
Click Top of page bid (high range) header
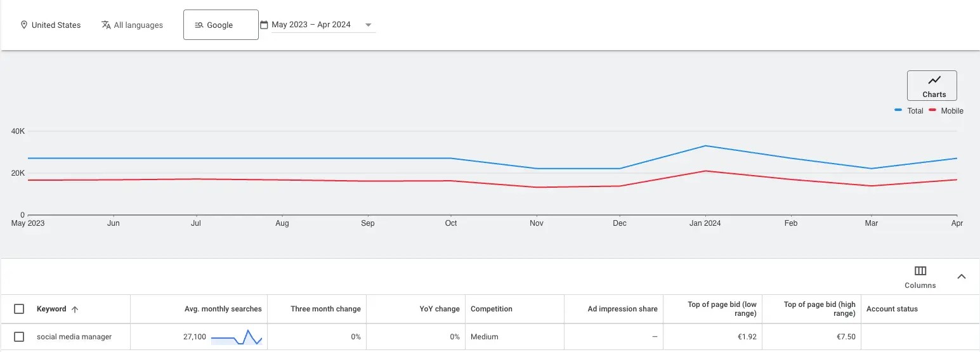(x=820, y=309)
